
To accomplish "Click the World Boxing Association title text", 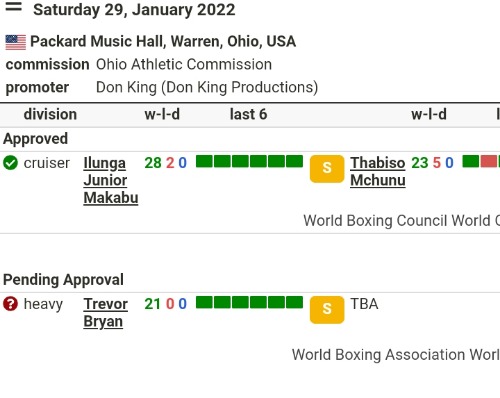I will (x=396, y=355).
